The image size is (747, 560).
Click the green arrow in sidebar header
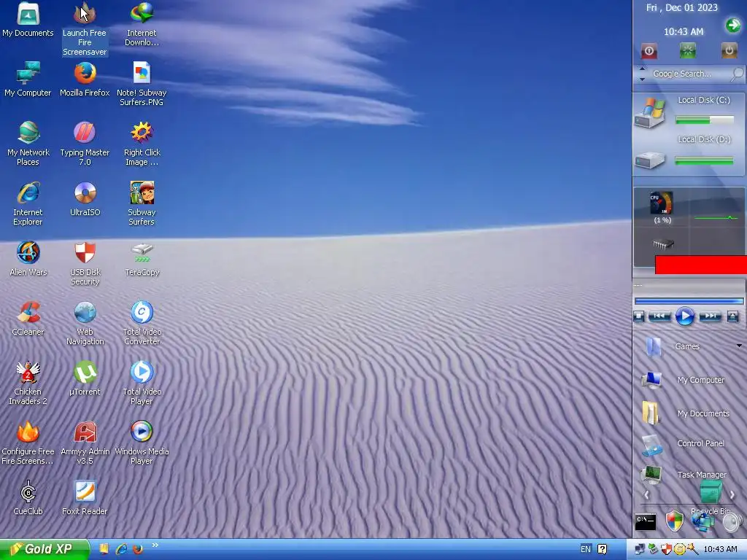tap(733, 25)
